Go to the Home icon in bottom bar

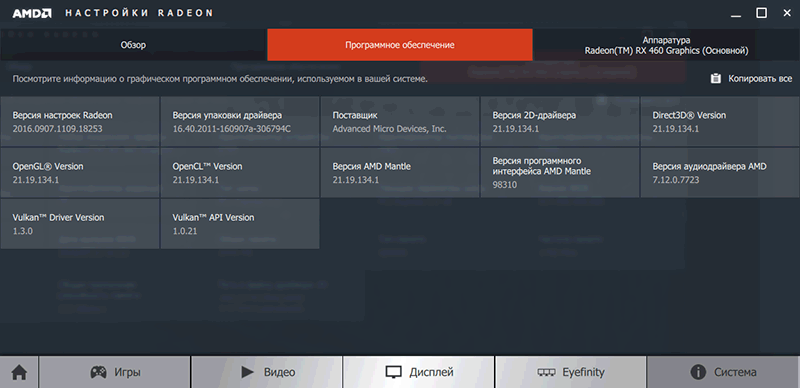pos(19,372)
